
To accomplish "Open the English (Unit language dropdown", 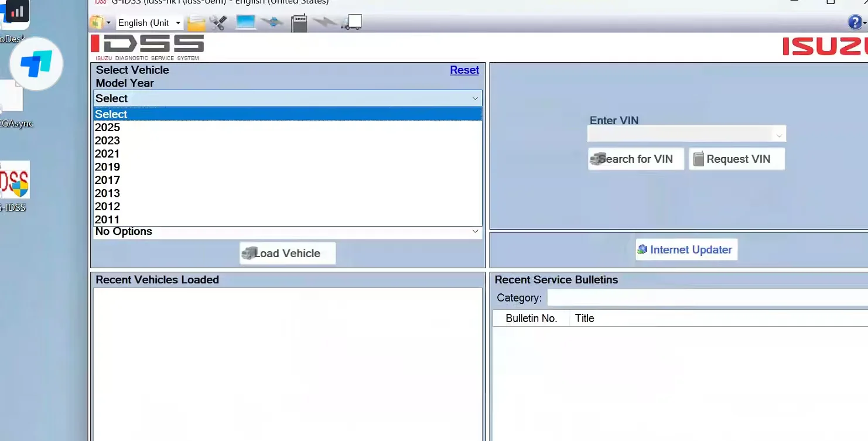I will (x=149, y=23).
